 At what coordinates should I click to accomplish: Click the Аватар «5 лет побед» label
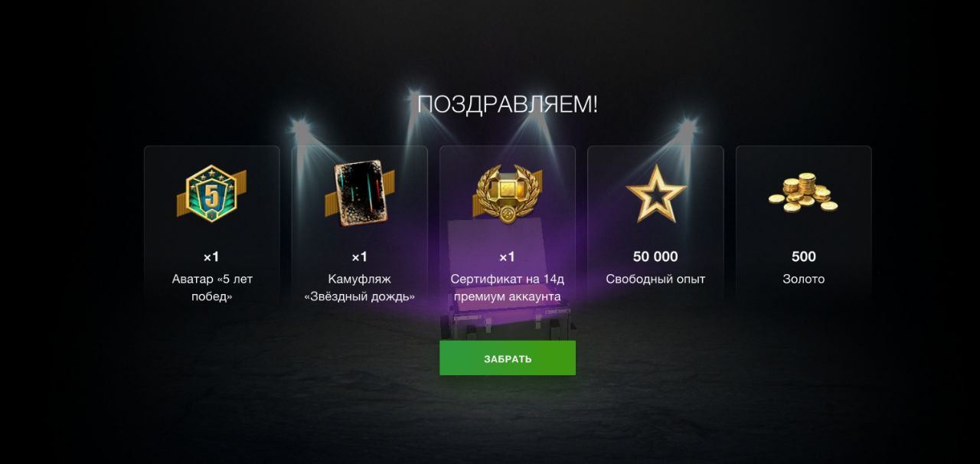click(212, 288)
